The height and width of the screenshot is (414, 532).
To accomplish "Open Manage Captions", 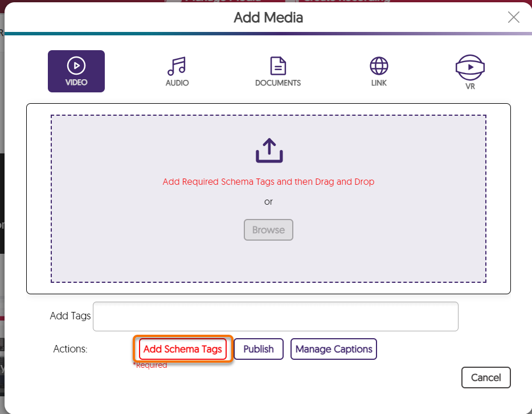I will click(x=334, y=349).
